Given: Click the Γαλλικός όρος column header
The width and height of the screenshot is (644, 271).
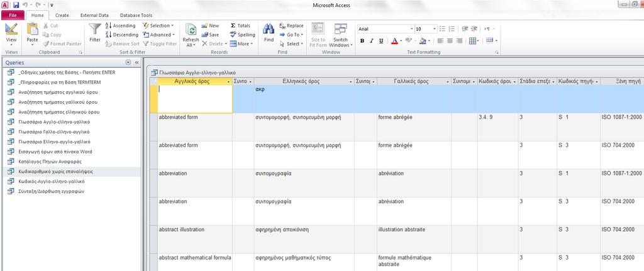Looking at the screenshot, I should pos(414,82).
